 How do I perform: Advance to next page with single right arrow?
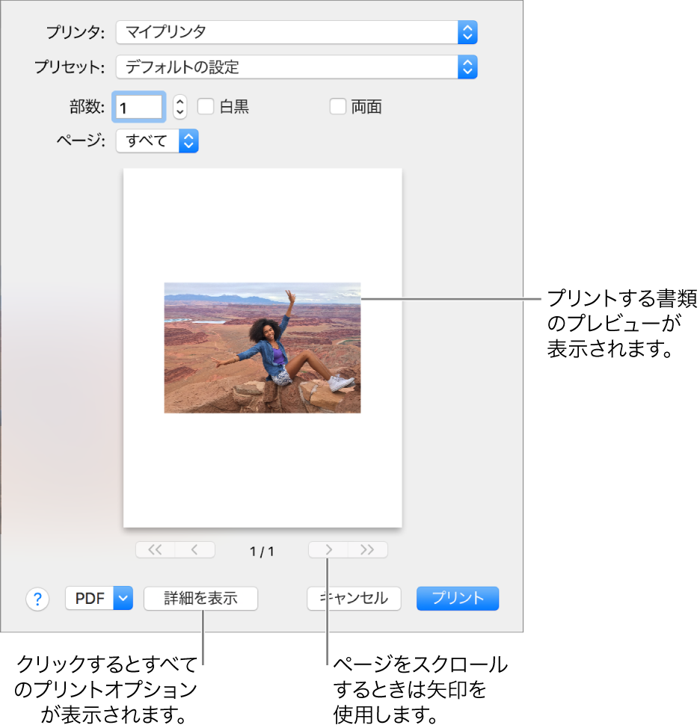point(328,549)
